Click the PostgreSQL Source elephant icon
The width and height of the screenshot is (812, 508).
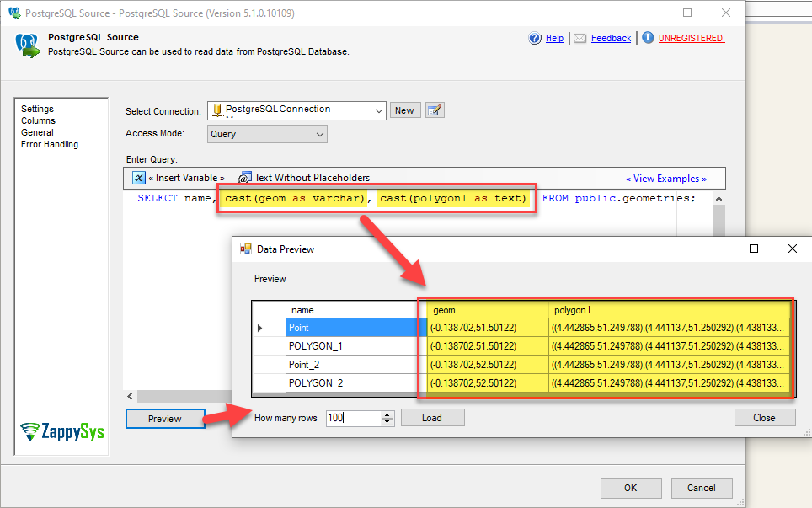coord(28,45)
